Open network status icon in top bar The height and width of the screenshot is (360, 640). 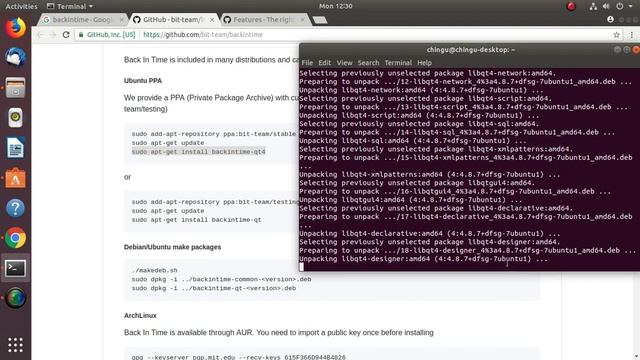(593, 6)
